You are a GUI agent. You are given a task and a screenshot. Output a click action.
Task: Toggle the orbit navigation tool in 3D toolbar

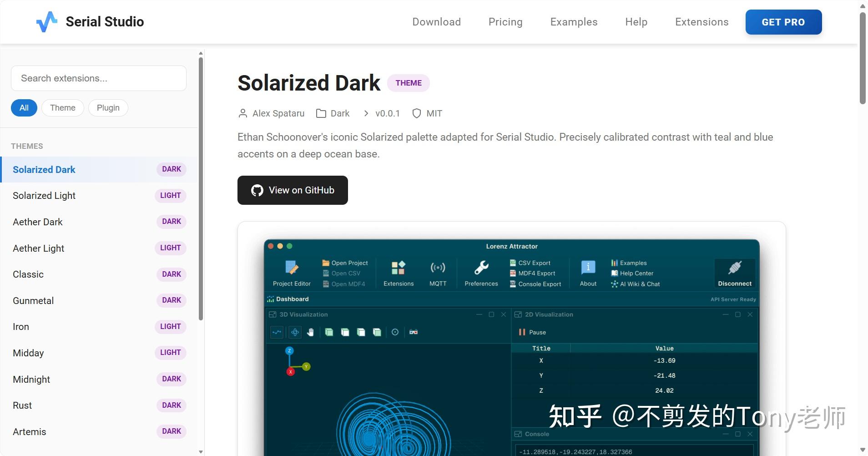295,332
